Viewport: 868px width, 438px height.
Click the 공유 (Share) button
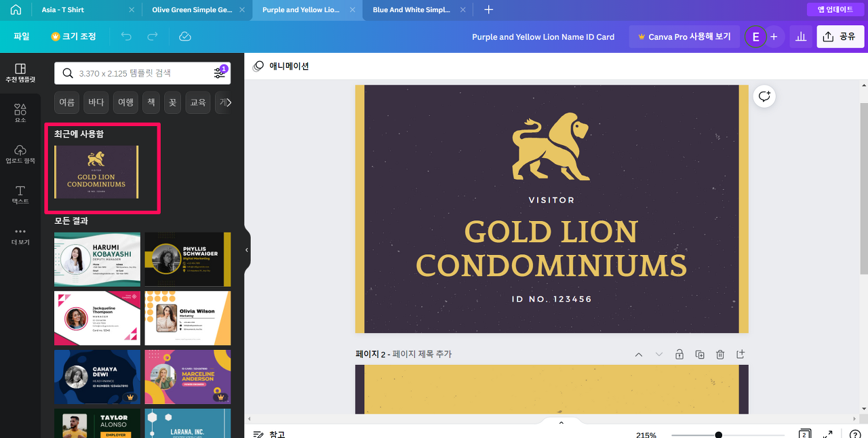(x=840, y=37)
